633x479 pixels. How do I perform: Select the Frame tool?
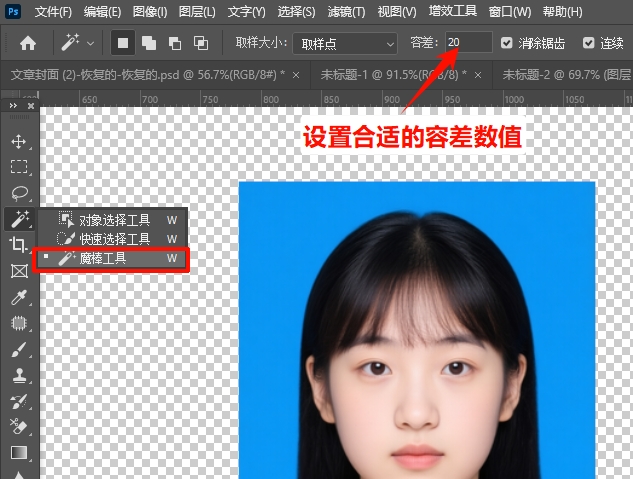(x=19, y=271)
